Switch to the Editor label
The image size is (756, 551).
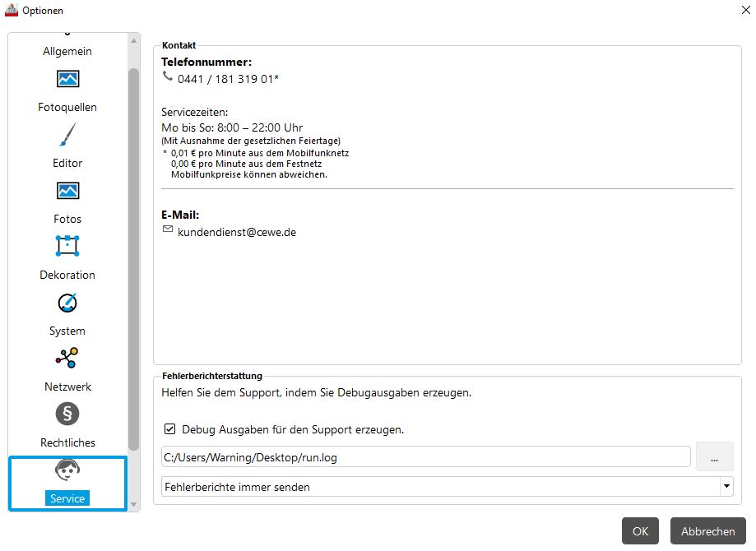[x=67, y=163]
